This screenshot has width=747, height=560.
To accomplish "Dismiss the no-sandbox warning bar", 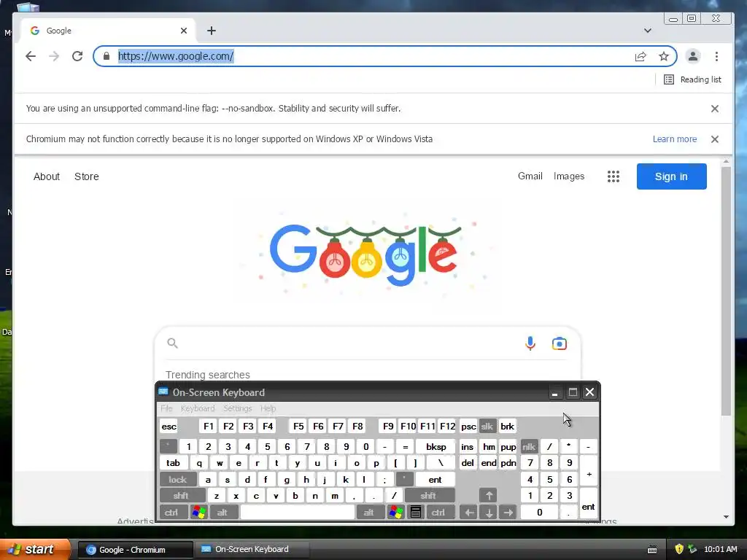I will 715,109.
